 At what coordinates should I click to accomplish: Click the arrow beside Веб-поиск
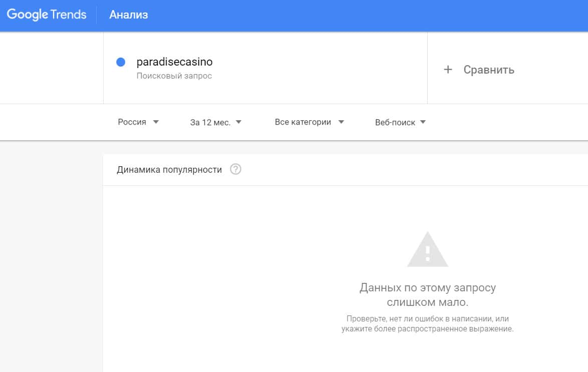[x=423, y=122]
